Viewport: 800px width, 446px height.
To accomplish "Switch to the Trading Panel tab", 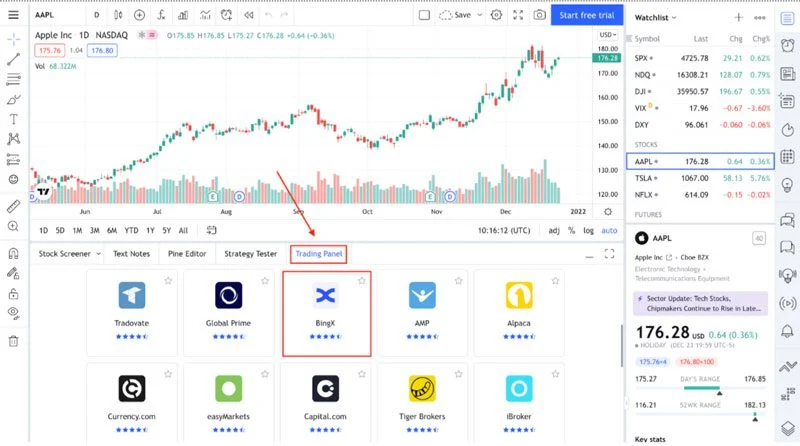I will click(x=319, y=254).
